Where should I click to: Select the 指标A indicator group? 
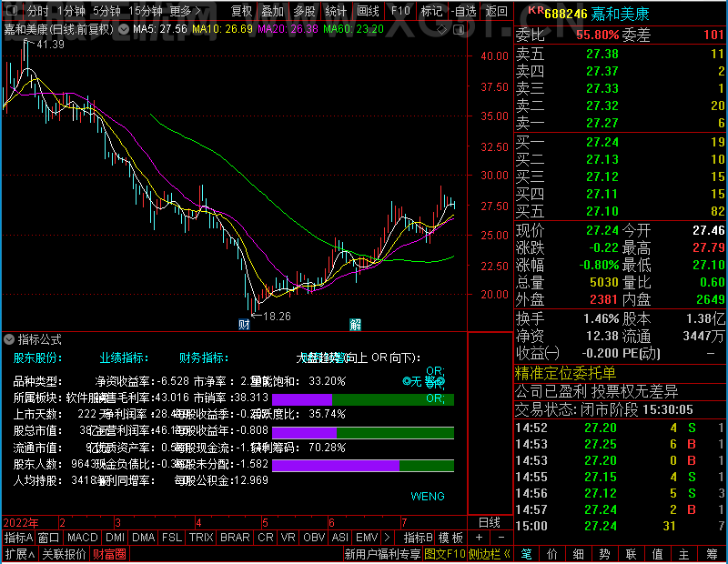click(x=18, y=538)
